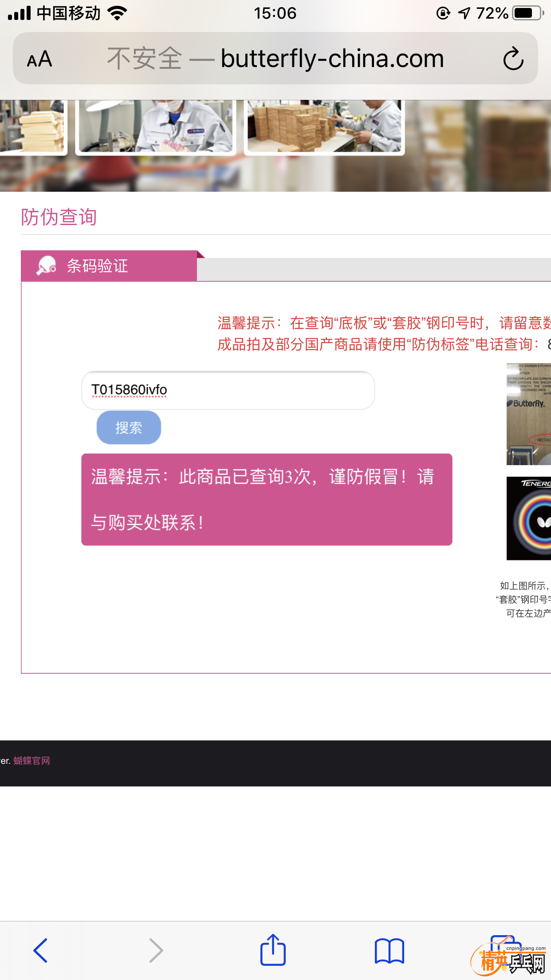This screenshot has width=551, height=980.
Task: Click the barcode input field with T015860ivfo
Action: click(228, 390)
